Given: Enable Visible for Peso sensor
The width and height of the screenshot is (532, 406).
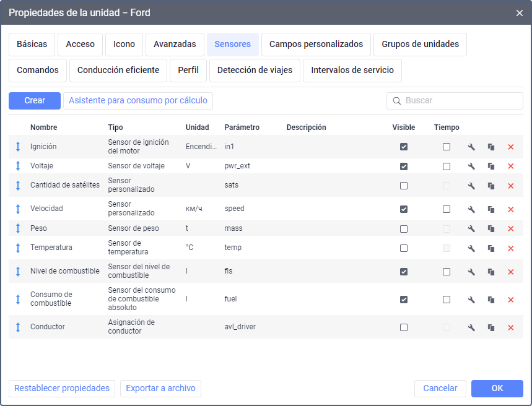Looking at the screenshot, I should [x=404, y=228].
